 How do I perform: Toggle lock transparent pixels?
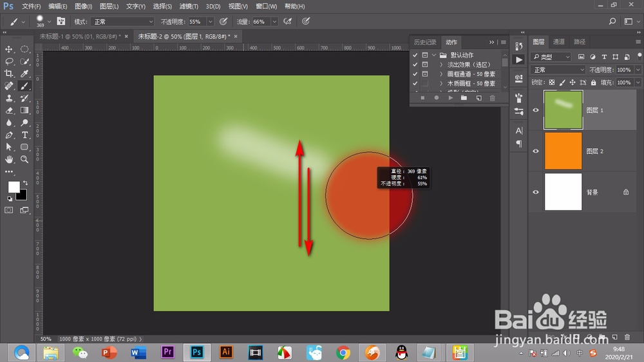(552, 82)
